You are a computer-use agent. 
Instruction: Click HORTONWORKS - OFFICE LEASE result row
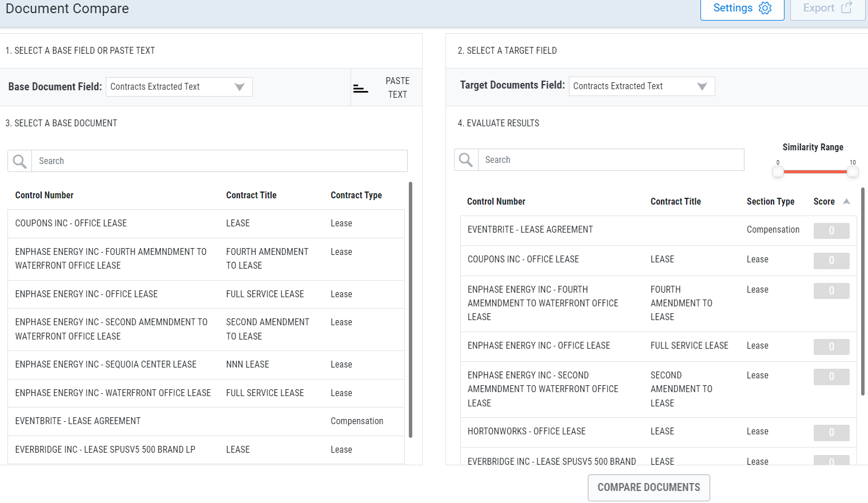pos(659,432)
